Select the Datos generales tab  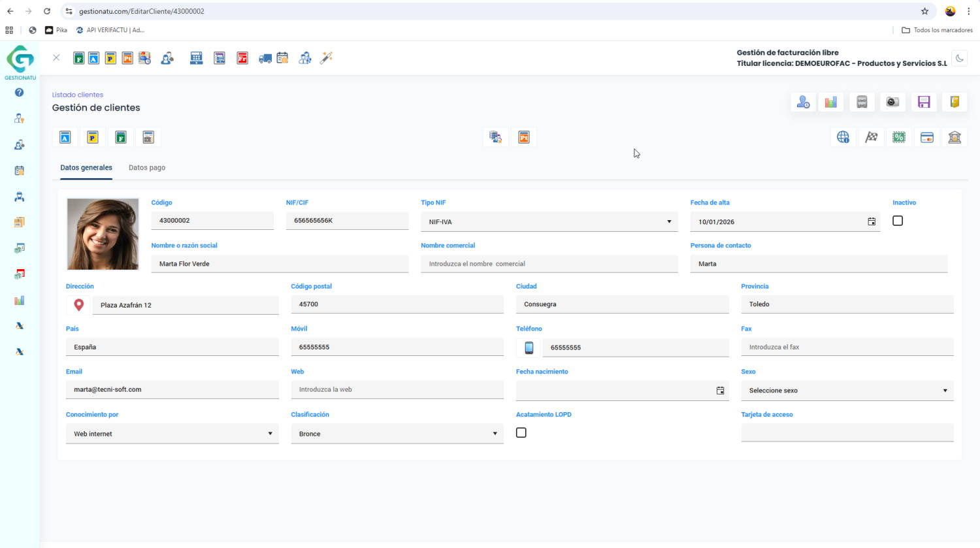86,168
